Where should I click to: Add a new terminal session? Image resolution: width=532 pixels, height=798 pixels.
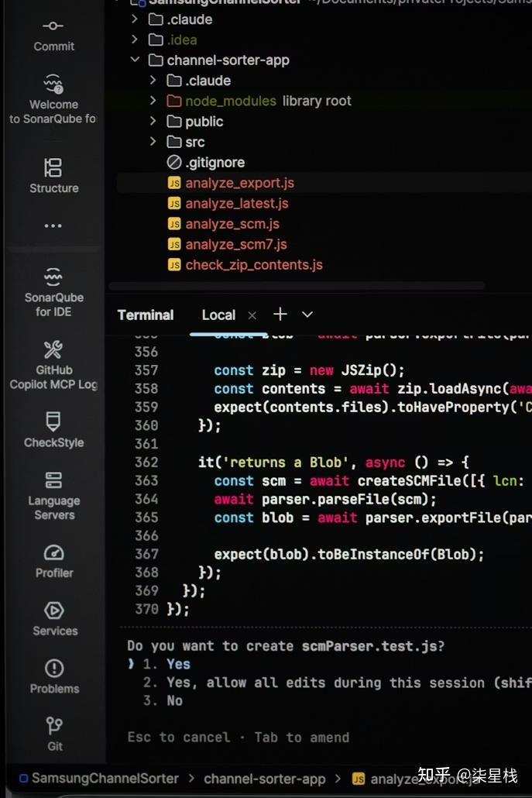(x=280, y=314)
